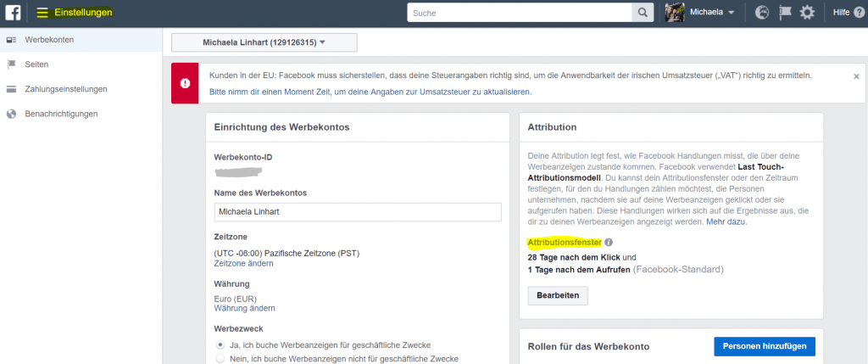Click the 'Werbezweck' label
Viewport: 868px width, 364px height.
[x=238, y=329]
